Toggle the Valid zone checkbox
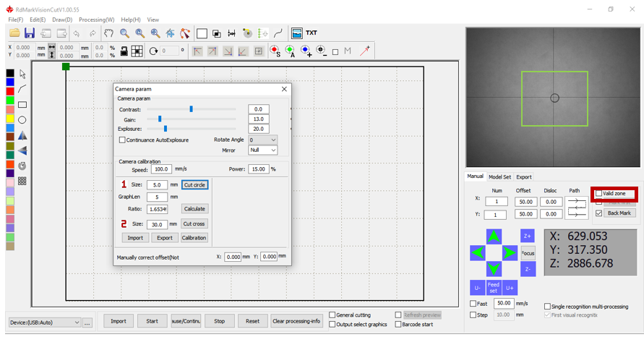Viewport: 644px width, 337px height. tap(598, 194)
